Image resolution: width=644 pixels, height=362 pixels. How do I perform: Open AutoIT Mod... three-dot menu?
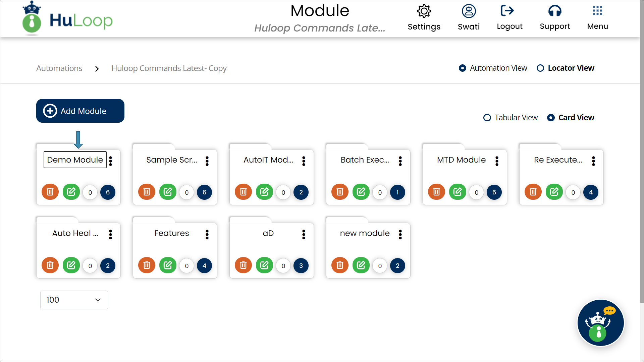pos(304,161)
